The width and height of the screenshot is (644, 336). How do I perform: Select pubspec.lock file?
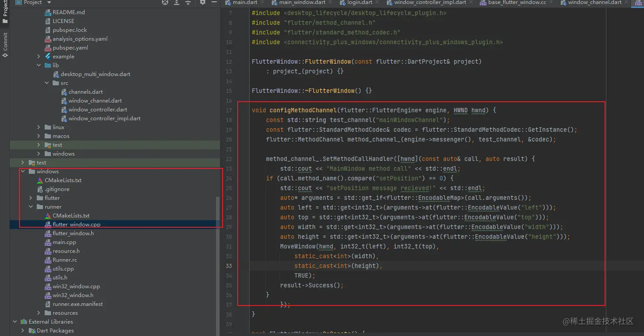tap(70, 30)
